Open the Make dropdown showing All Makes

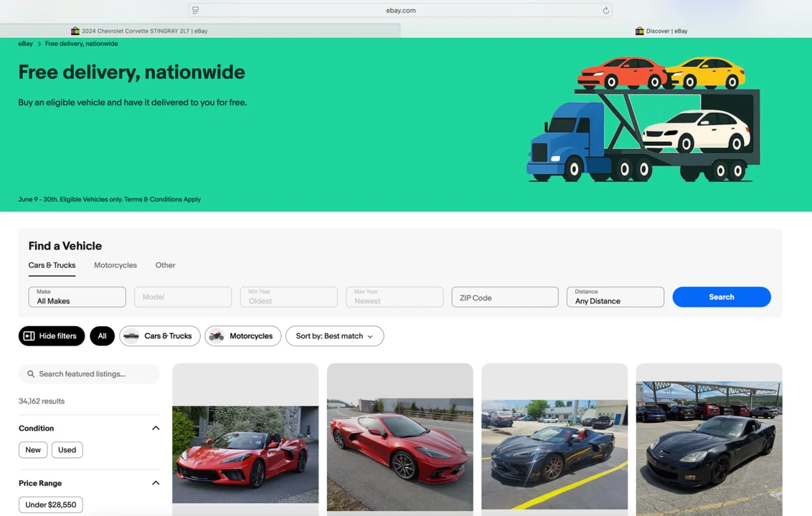[x=77, y=297]
